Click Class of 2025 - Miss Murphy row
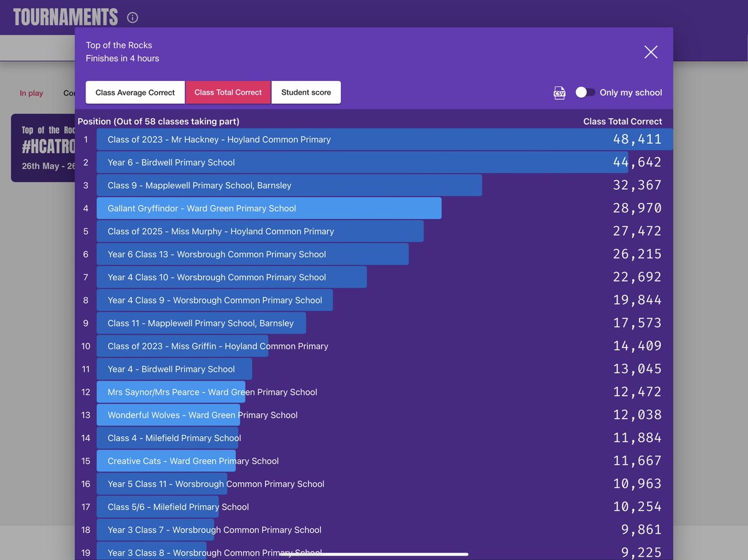 374,231
